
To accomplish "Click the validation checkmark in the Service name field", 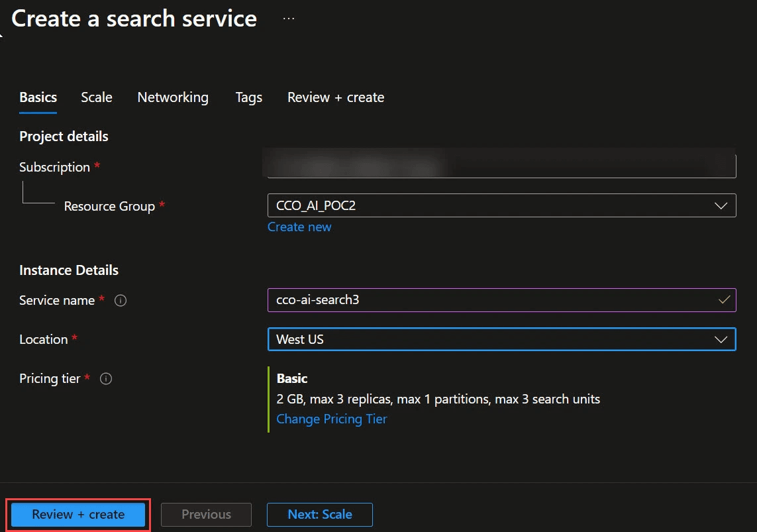I will click(x=725, y=299).
